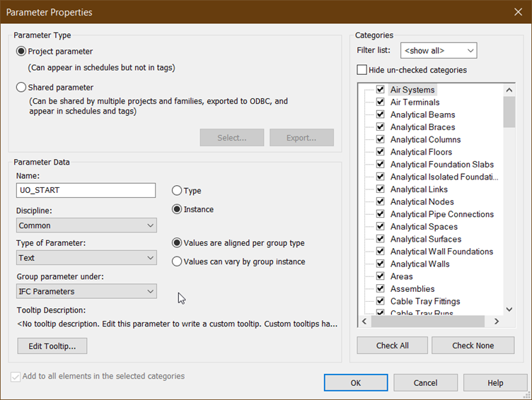The image size is (532, 400).
Task: Open the Filter list dropdown
Action: 439,51
